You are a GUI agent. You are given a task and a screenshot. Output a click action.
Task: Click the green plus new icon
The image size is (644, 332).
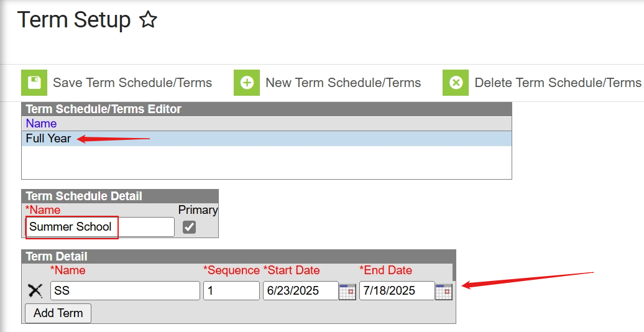tap(247, 83)
